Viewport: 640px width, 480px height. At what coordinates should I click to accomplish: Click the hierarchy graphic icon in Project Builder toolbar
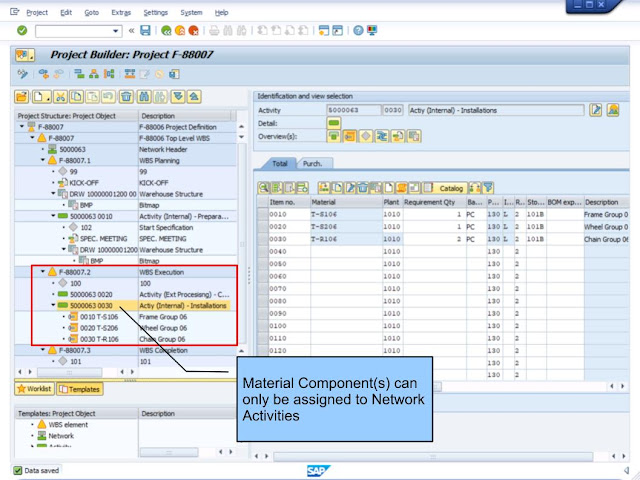click(94, 74)
